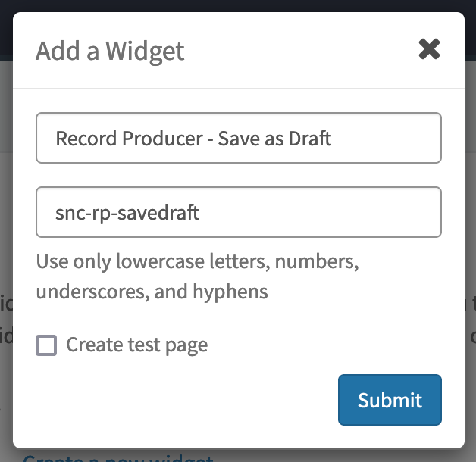Focus the snc-rp-savedraft widget ID field
The image size is (476, 462).
pos(239,212)
